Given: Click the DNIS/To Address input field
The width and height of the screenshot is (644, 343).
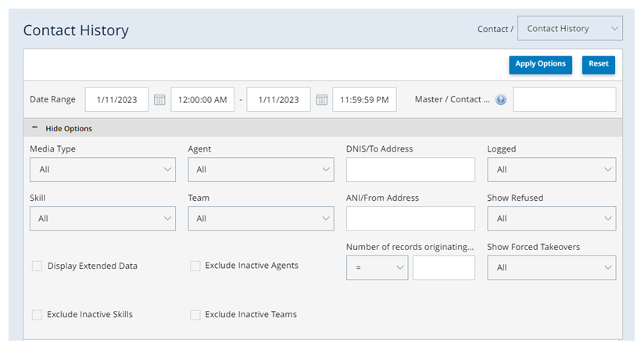Looking at the screenshot, I should (411, 170).
